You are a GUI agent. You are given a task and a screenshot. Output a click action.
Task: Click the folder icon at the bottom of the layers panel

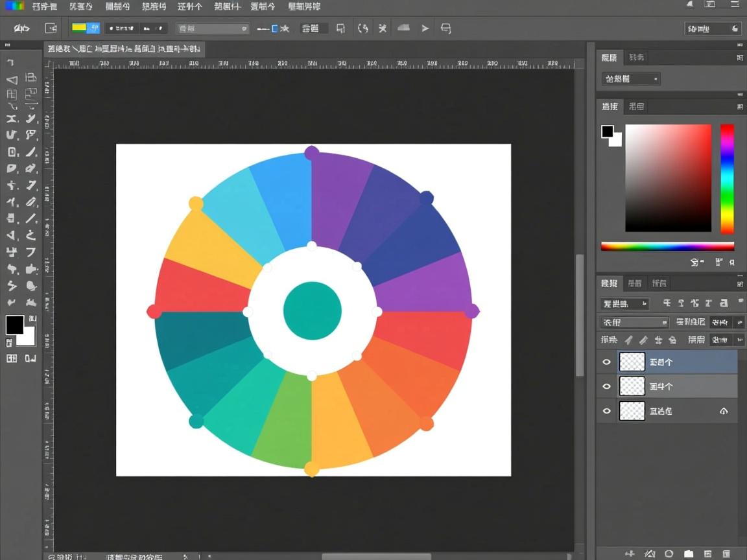(x=689, y=554)
